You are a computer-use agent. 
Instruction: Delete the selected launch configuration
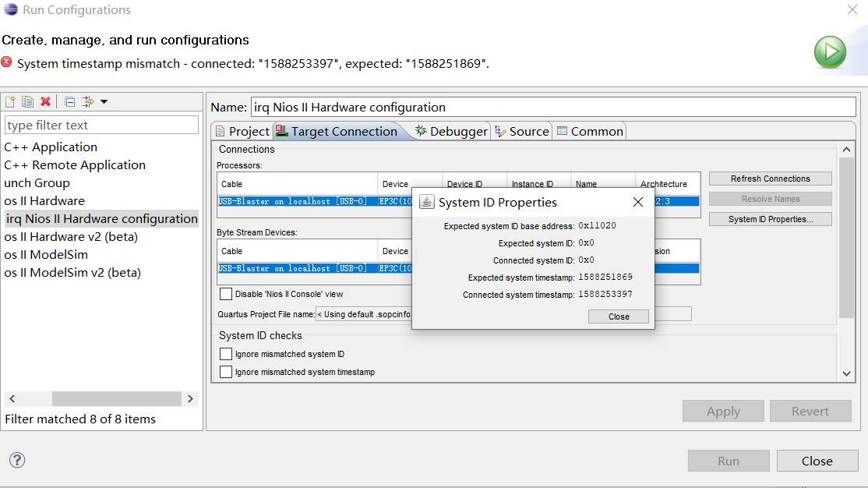(x=45, y=101)
